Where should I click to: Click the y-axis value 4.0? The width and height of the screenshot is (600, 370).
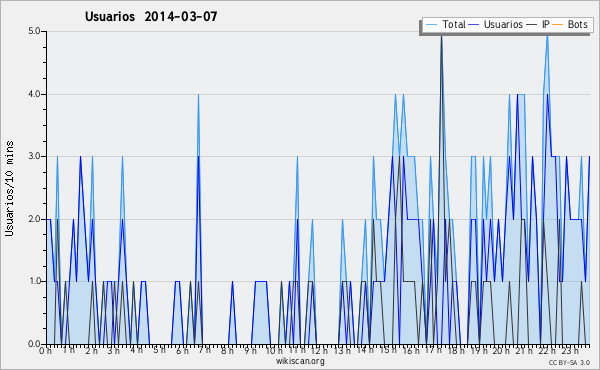(x=34, y=94)
